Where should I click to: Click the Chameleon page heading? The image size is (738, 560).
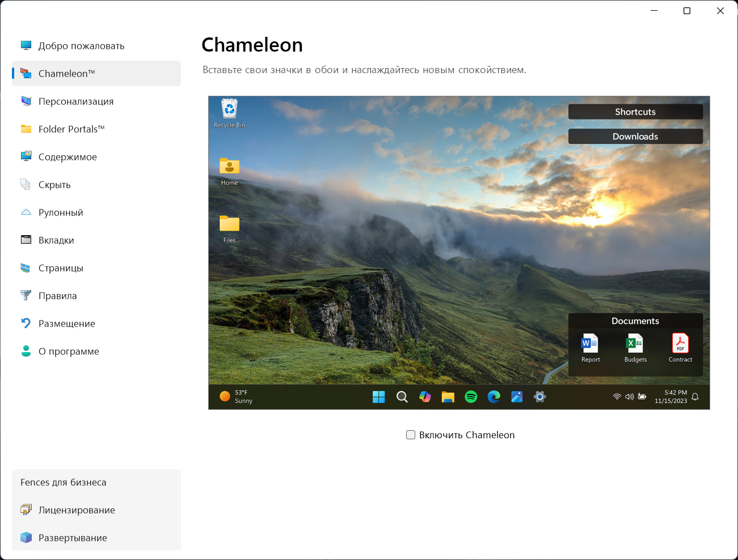[252, 45]
